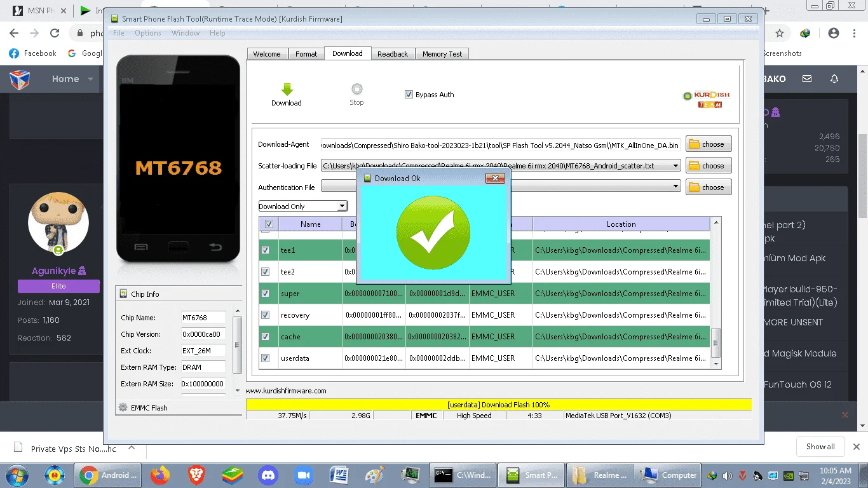Switch to the Memory Test tab
Image resolution: width=868 pixels, height=488 pixels.
pos(442,54)
